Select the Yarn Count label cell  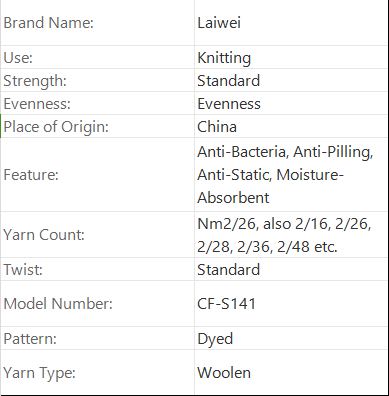[97, 235]
